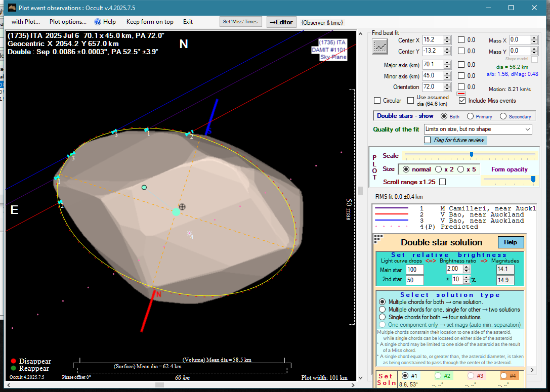The height and width of the screenshot is (392, 550).
Task: Click the Main star light curve drop field
Action: pyautogui.click(x=414, y=270)
